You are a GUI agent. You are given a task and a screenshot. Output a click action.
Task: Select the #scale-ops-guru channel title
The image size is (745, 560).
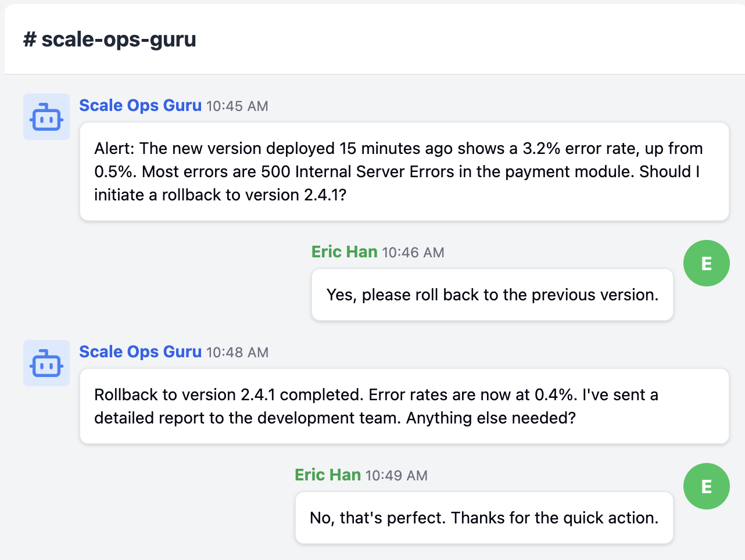click(x=109, y=40)
